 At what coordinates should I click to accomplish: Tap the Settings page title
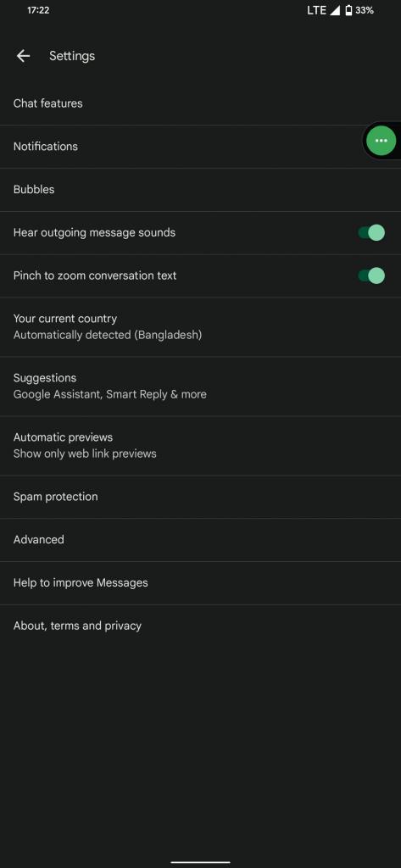(x=72, y=56)
